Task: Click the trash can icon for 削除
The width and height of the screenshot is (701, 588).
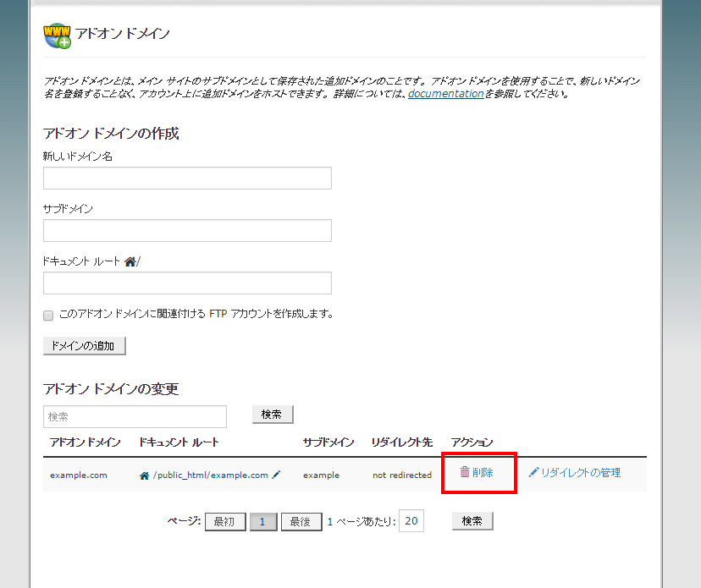Action: point(464,472)
